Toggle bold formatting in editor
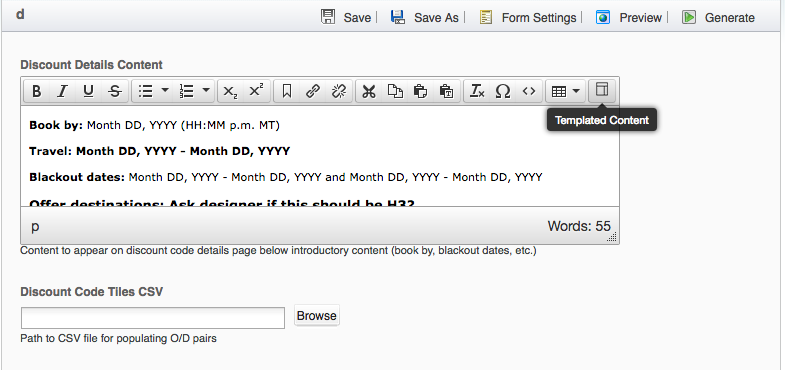785x370 pixels. click(37, 91)
